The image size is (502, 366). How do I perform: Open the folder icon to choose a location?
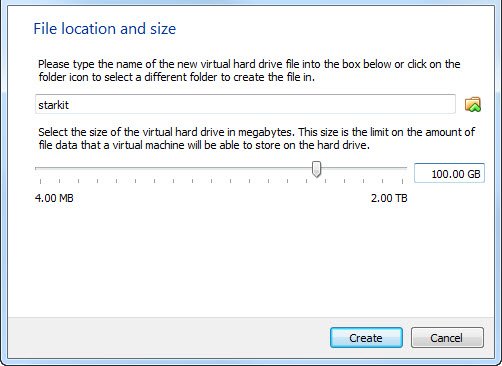pos(473,104)
